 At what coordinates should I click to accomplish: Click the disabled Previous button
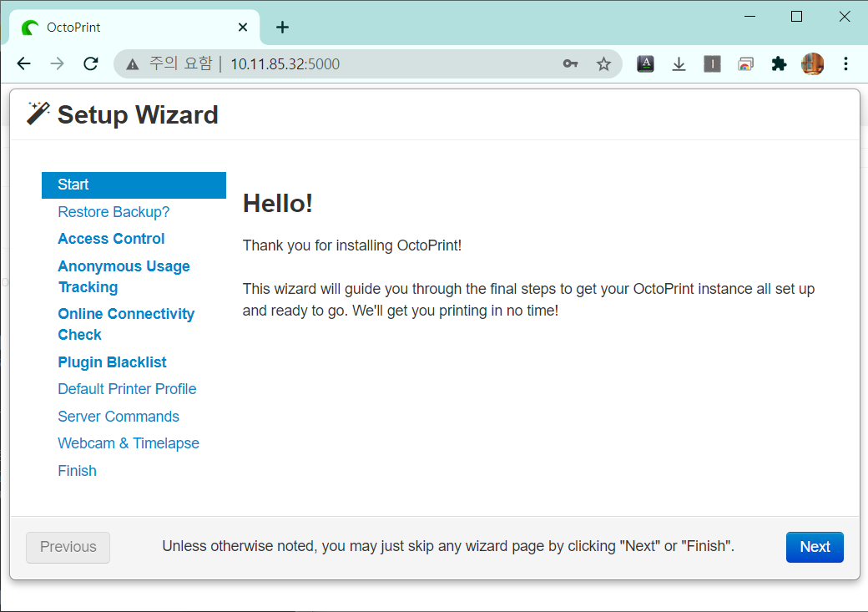(x=68, y=547)
